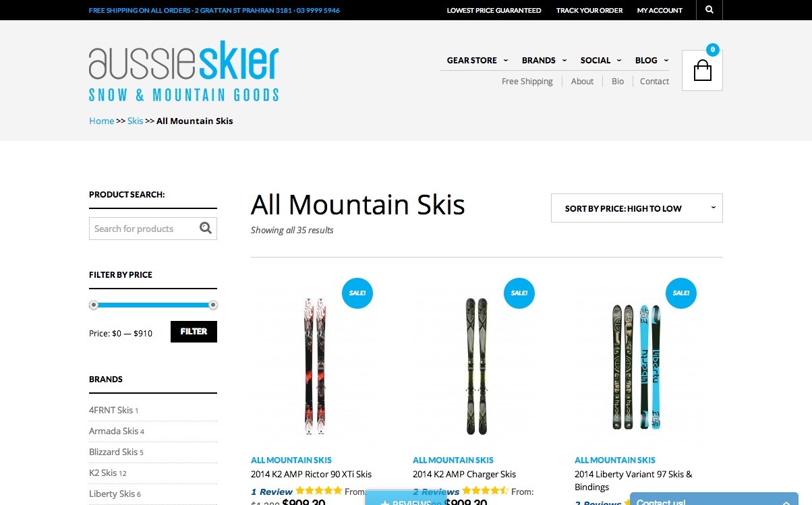Click the right price slider handle

tap(213, 305)
